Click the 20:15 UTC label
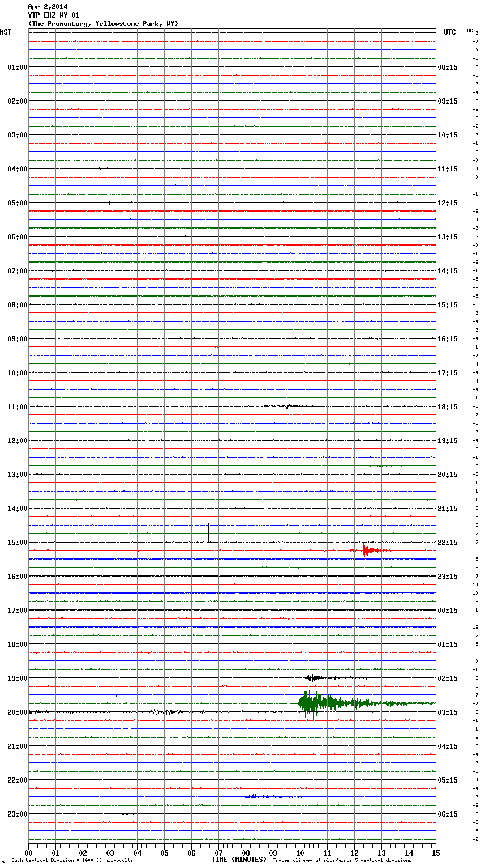The image size is (481, 868). [448, 475]
